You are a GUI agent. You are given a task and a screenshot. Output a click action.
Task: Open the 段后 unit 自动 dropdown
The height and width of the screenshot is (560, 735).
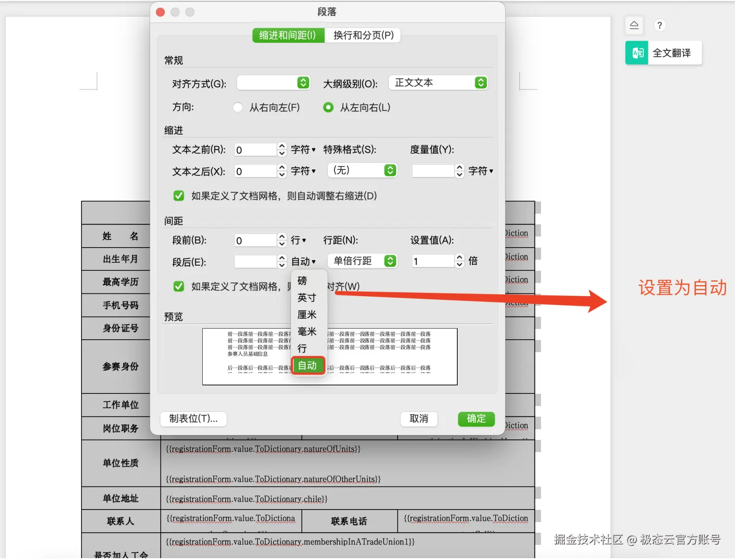(x=303, y=261)
